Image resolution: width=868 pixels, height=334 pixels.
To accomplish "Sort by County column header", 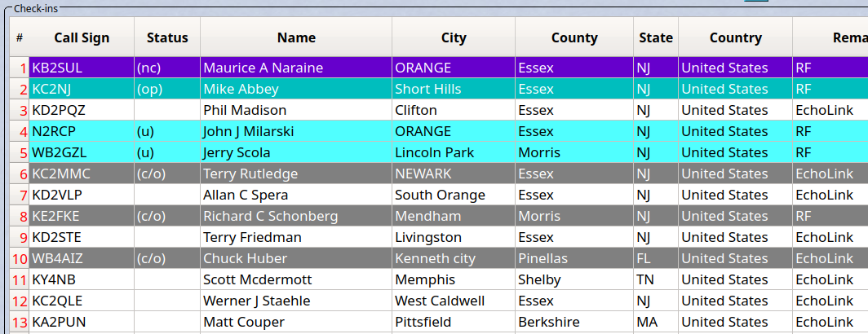I will (x=574, y=37).
